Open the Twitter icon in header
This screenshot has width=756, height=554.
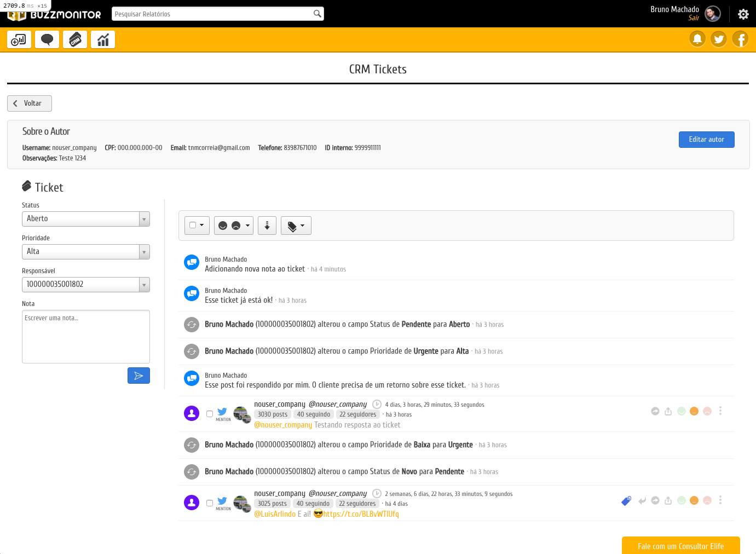tap(719, 39)
